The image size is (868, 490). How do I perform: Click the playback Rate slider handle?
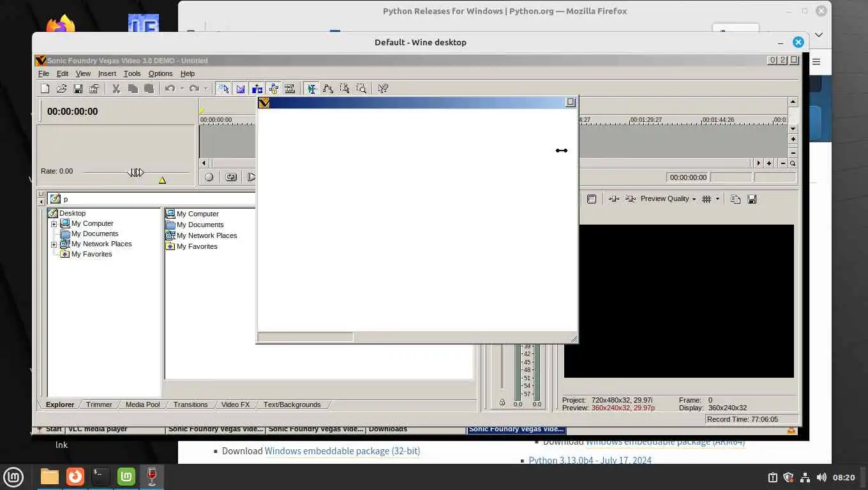pos(135,172)
